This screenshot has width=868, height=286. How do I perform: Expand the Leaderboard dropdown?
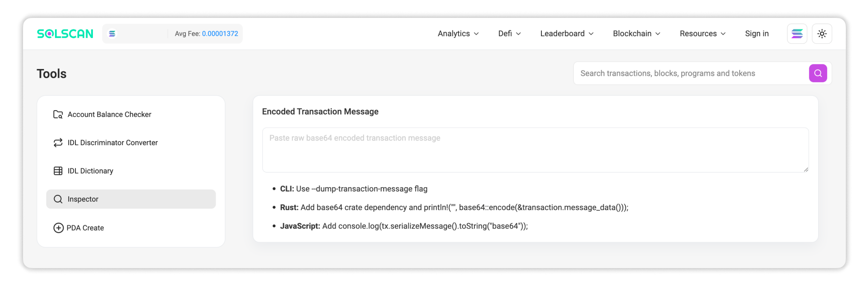tap(567, 34)
